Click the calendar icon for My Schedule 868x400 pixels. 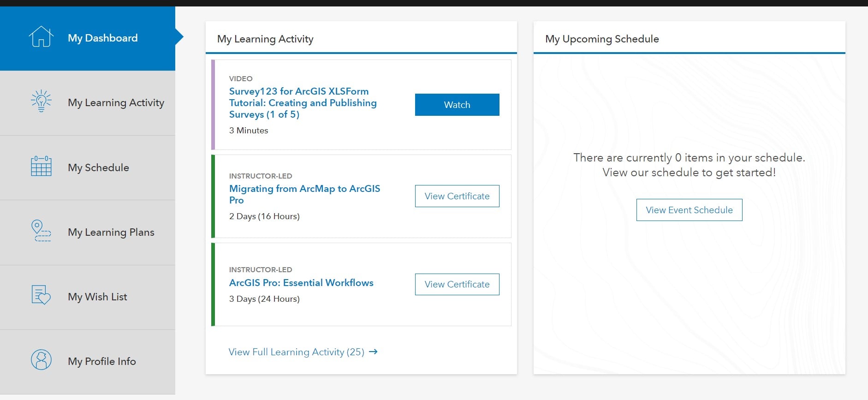(41, 166)
